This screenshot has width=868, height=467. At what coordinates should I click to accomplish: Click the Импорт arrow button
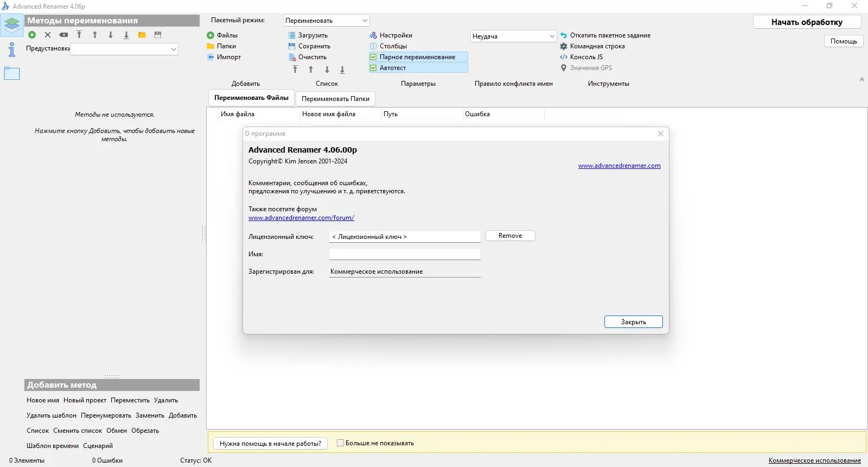pyautogui.click(x=224, y=57)
